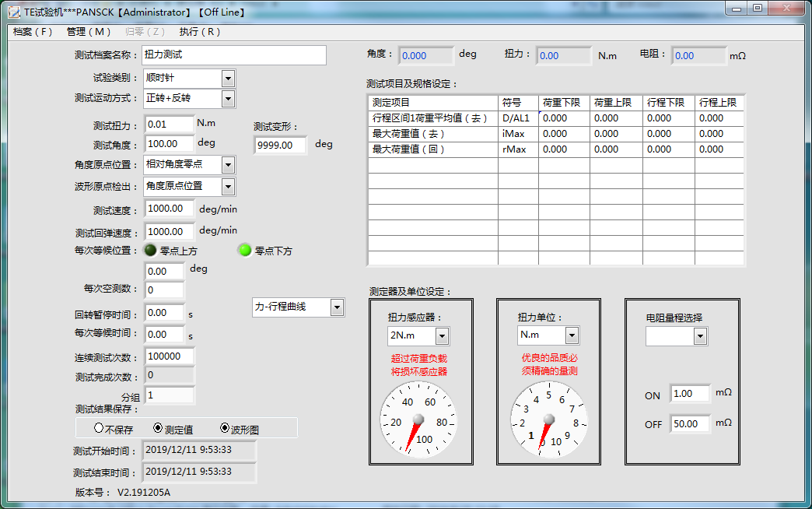Click the 测试变形 input field
812x509 pixels.
click(x=280, y=145)
